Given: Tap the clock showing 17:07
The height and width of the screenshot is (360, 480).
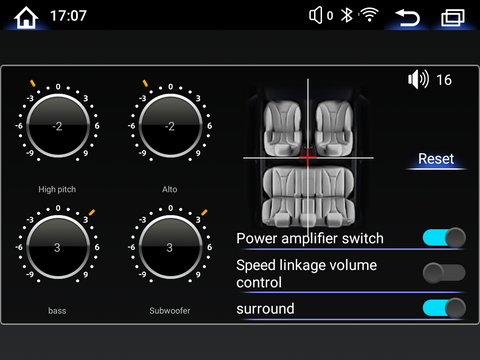Looking at the screenshot, I should coord(68,15).
